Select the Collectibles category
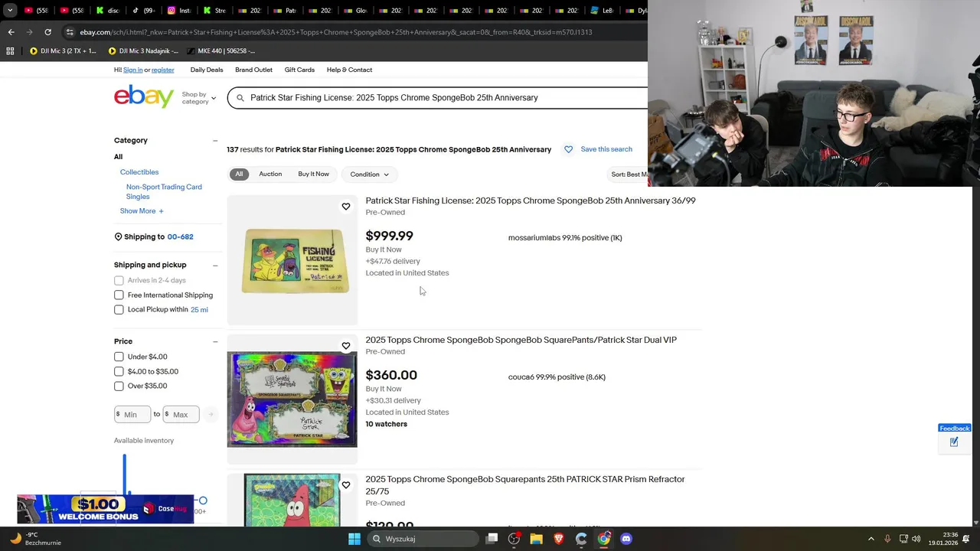Image resolution: width=980 pixels, height=551 pixels. click(x=139, y=172)
